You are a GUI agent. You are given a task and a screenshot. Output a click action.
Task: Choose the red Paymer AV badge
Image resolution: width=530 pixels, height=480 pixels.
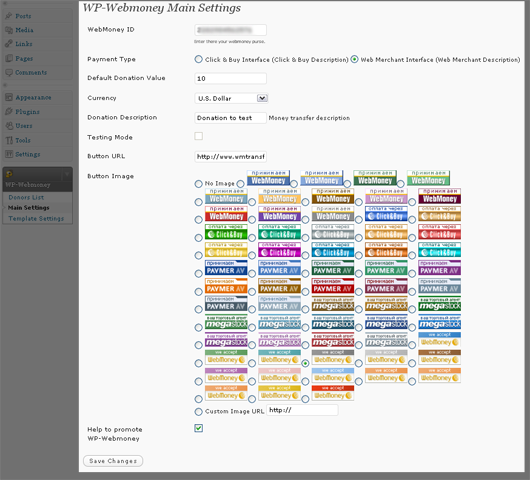333,286
